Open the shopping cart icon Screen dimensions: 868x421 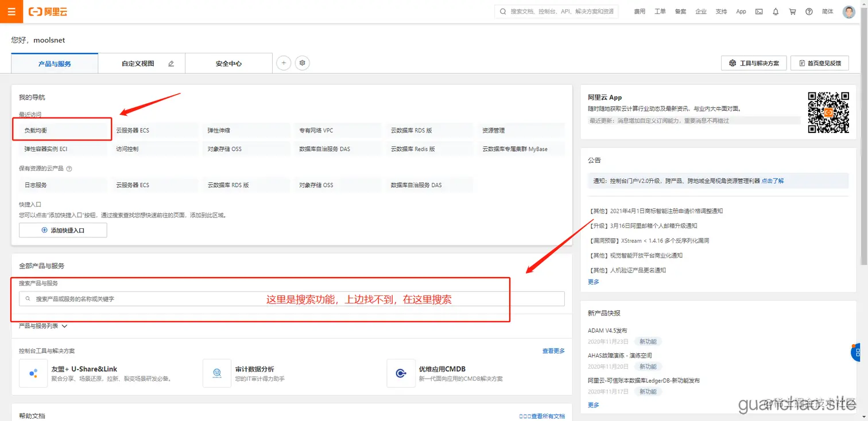tap(792, 11)
